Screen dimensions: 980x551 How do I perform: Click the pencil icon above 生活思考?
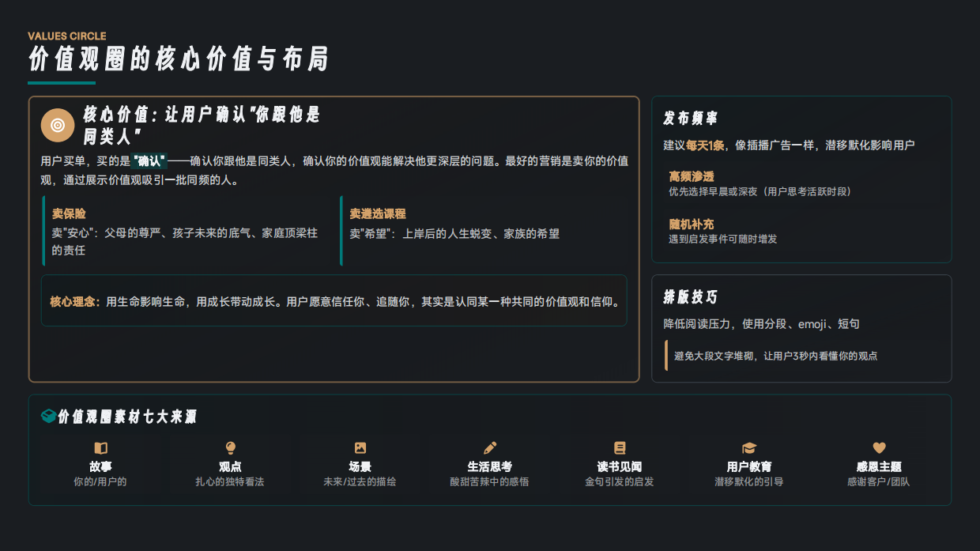(x=490, y=448)
